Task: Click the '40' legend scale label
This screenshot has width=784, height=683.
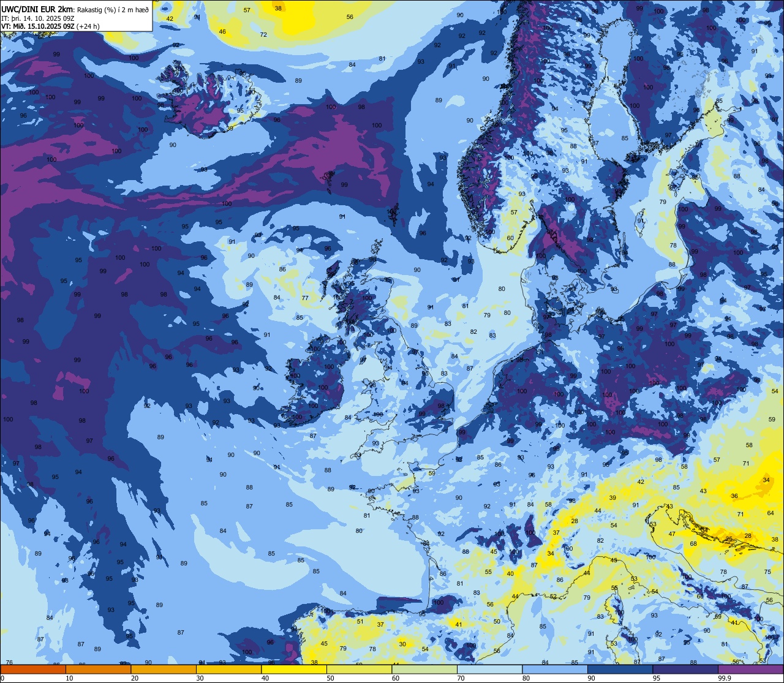Action: pos(265,678)
